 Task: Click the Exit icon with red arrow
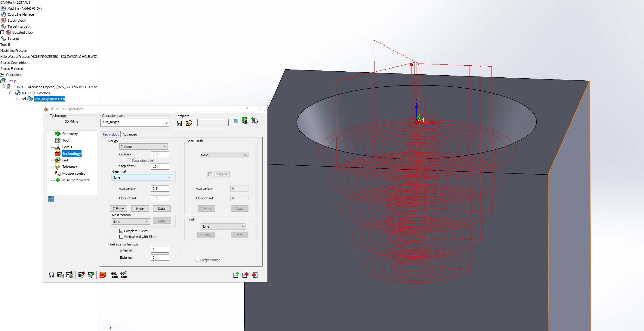pos(255,275)
